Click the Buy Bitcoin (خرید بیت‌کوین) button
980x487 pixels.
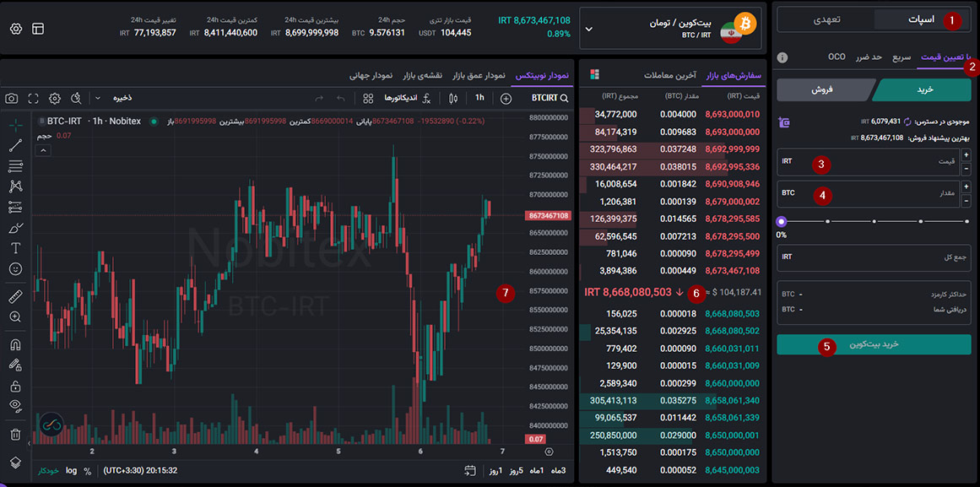click(874, 344)
